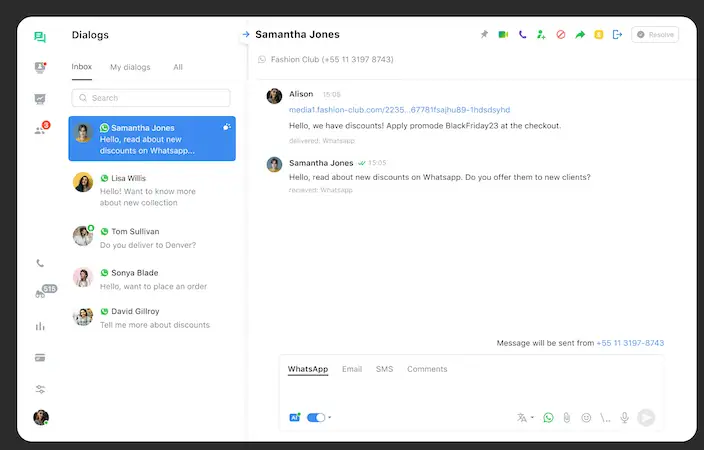The image size is (704, 450).
Task: Open the emoji picker
Action: (x=586, y=417)
